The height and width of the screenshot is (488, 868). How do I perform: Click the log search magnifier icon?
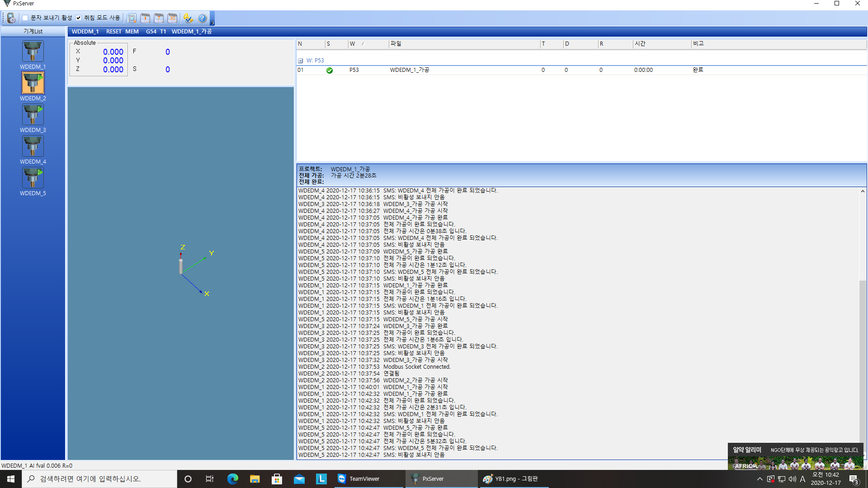click(x=132, y=18)
